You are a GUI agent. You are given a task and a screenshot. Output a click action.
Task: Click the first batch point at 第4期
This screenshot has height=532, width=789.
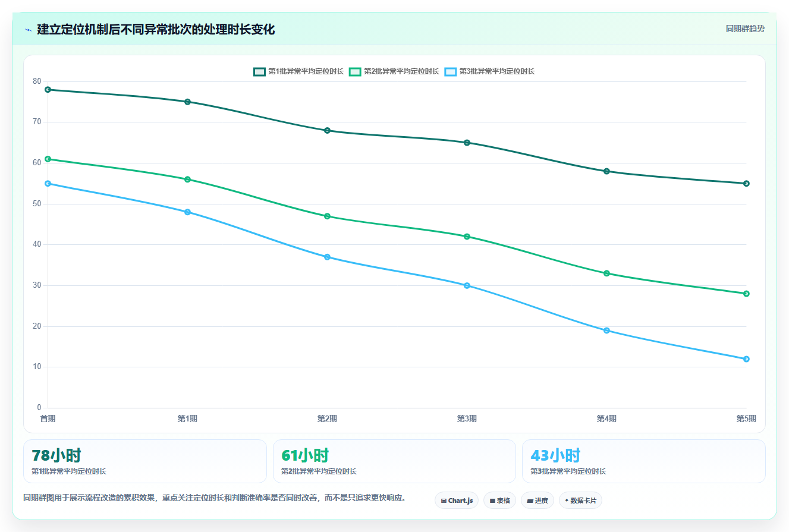(606, 171)
